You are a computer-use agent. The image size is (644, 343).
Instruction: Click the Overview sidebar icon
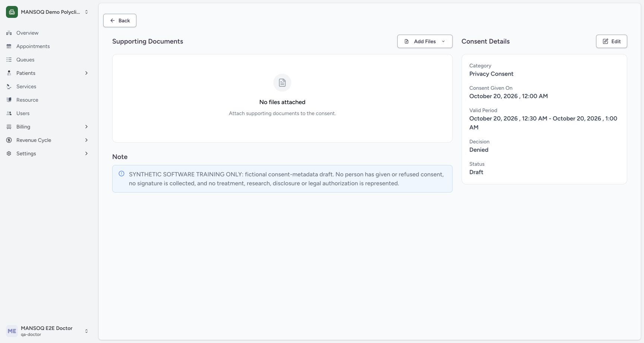click(9, 33)
